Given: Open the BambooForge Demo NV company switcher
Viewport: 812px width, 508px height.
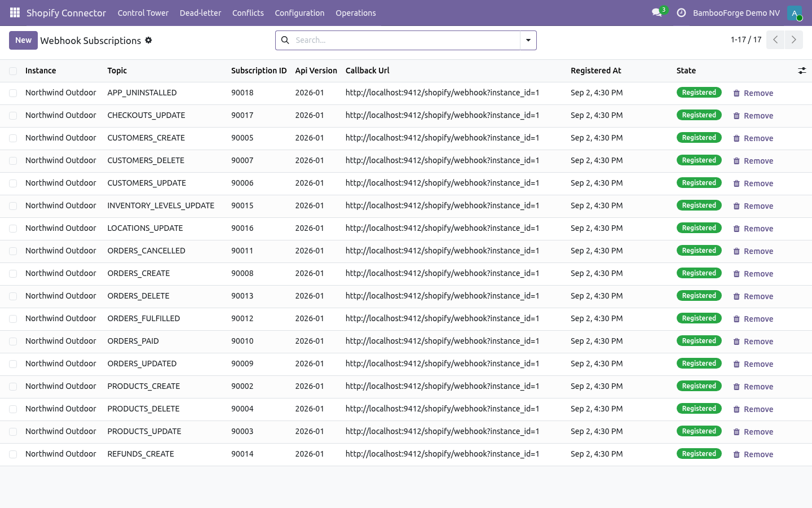Looking at the screenshot, I should coord(736,13).
